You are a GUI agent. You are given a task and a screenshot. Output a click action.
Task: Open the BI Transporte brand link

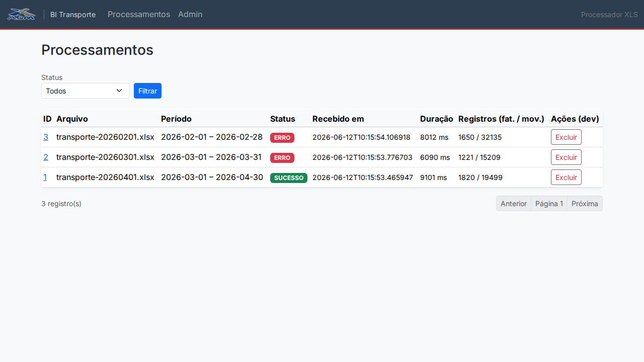click(x=73, y=15)
